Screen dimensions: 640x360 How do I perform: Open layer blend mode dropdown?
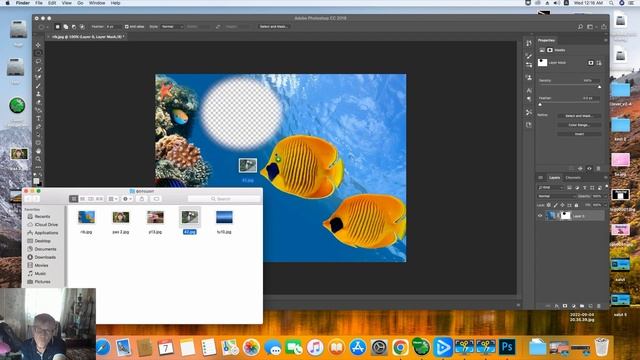(x=556, y=196)
